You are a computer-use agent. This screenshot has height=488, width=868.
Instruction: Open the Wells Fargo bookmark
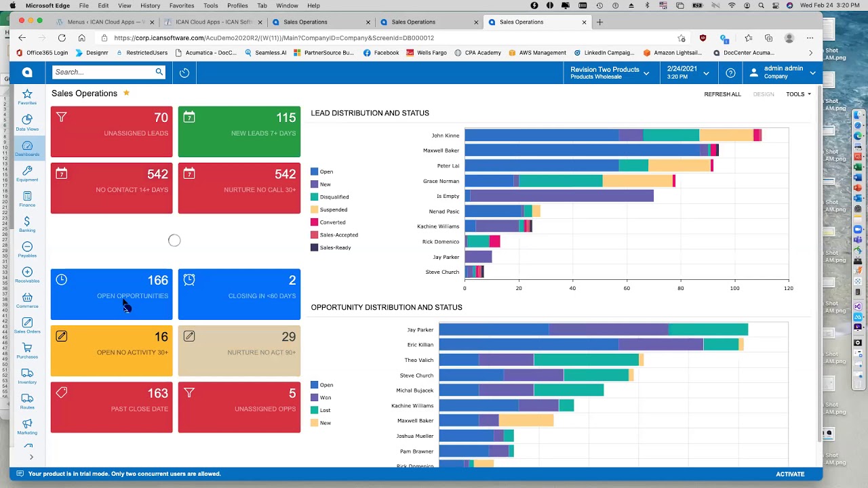pos(427,52)
